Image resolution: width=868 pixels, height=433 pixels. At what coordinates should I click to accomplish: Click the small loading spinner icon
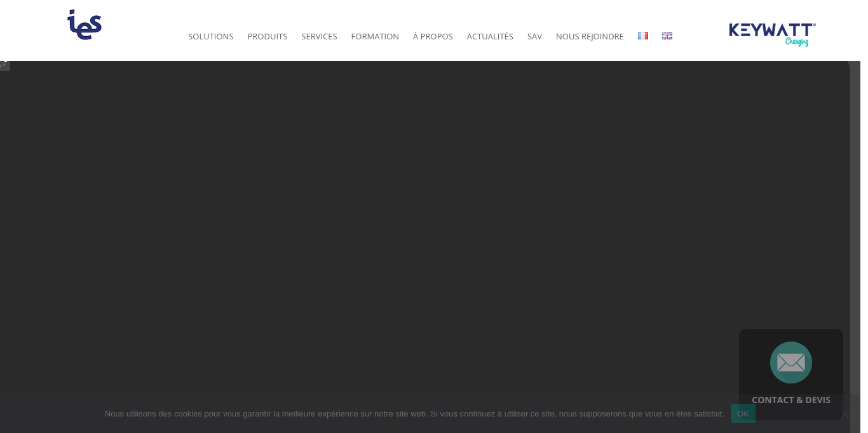pyautogui.click(x=4, y=64)
